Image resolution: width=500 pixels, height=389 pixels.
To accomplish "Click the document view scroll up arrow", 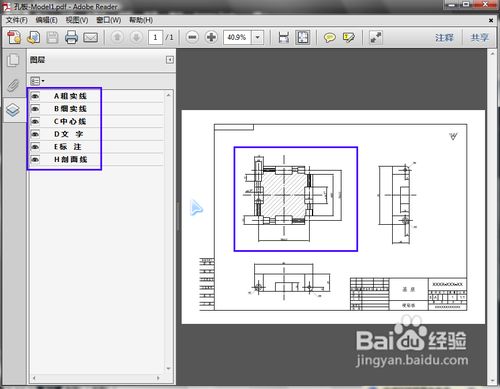I will click(492, 53).
